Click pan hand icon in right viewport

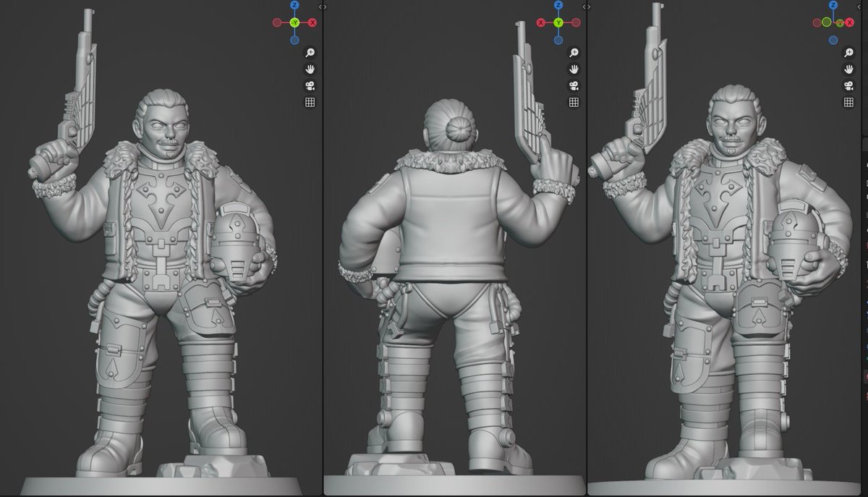[850, 69]
